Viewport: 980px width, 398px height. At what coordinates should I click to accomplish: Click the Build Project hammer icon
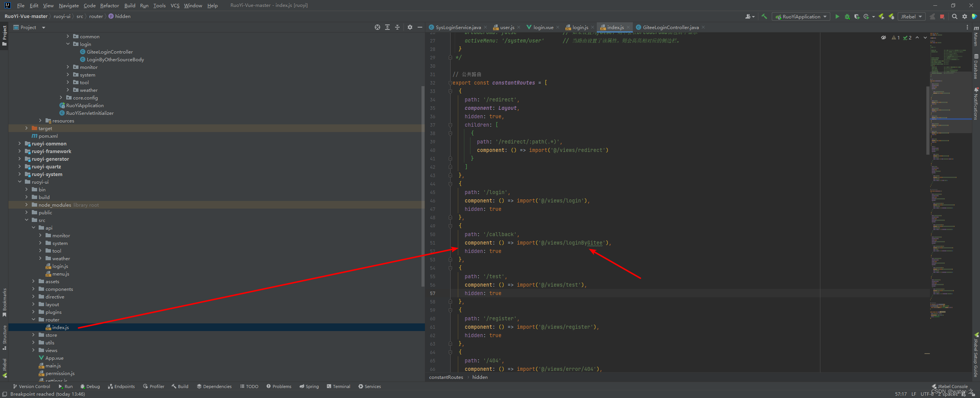[764, 16]
